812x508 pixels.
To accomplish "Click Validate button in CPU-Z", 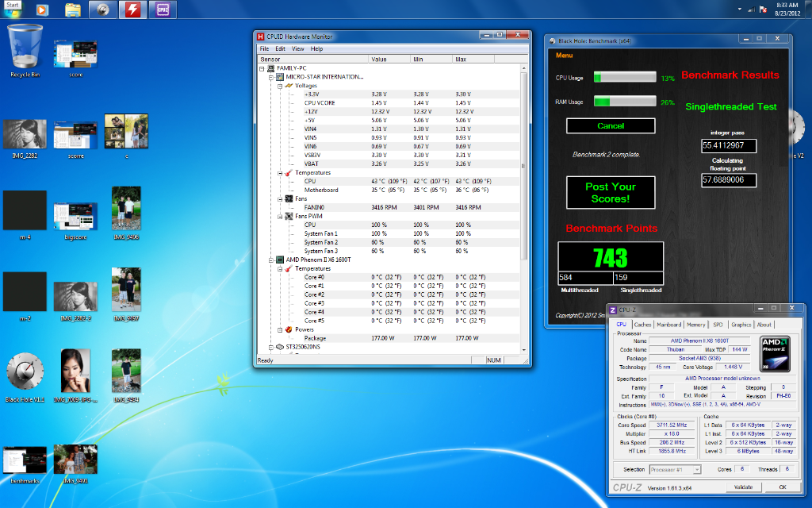I will point(743,487).
